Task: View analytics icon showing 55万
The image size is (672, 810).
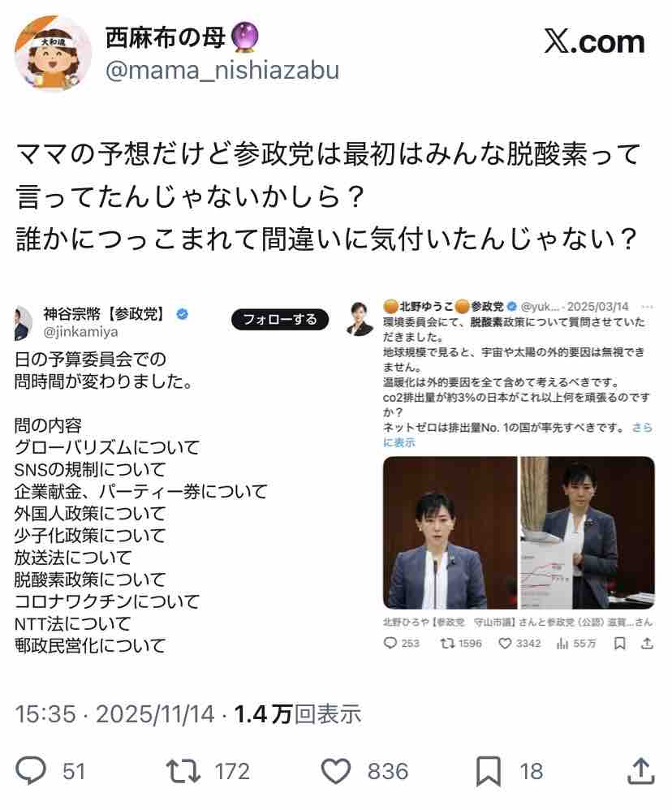Action: pyautogui.click(x=563, y=643)
